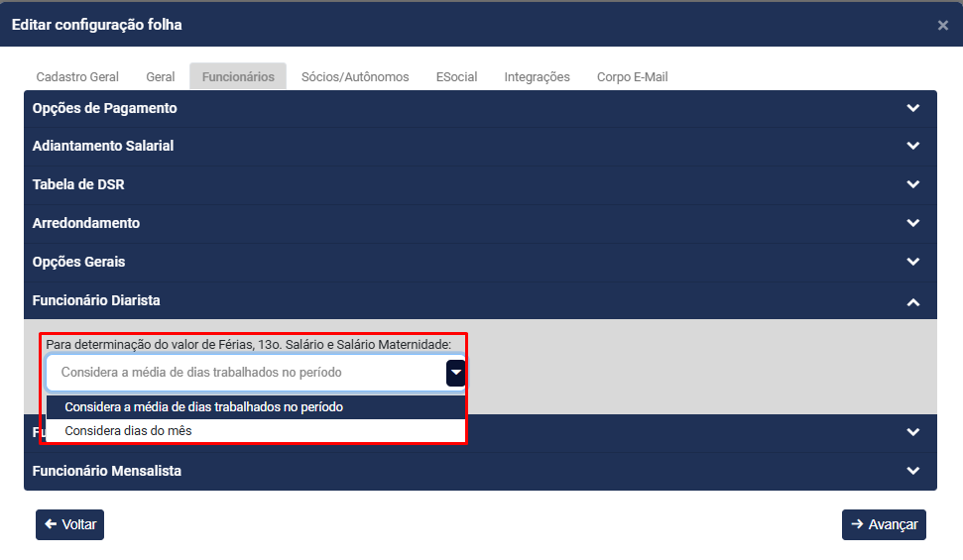Open the Sócios/Autônomos tab

click(355, 76)
